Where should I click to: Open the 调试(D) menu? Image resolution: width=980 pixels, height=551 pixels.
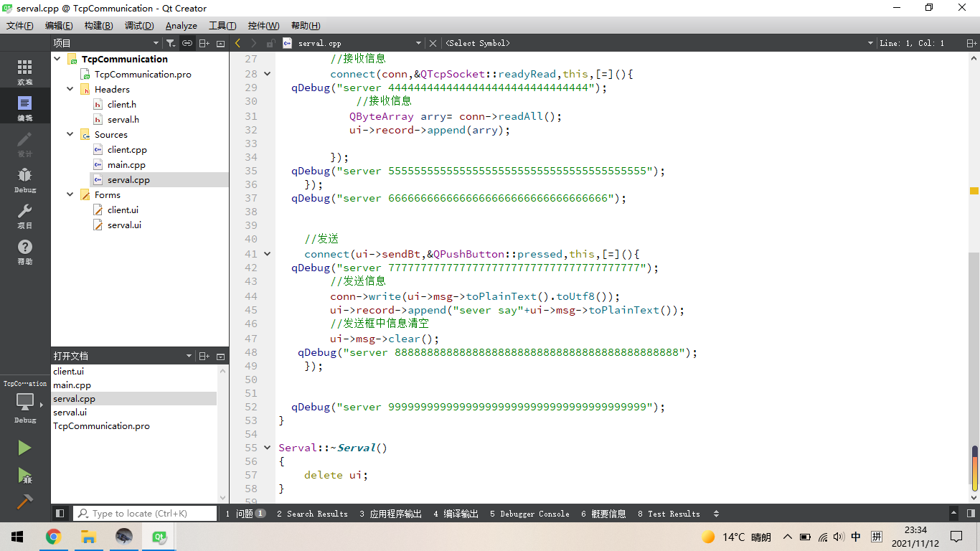[139, 26]
